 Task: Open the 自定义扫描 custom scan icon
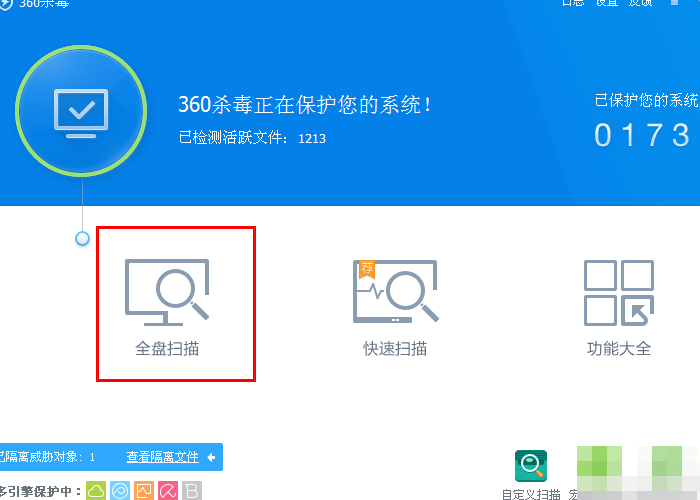[531, 466]
